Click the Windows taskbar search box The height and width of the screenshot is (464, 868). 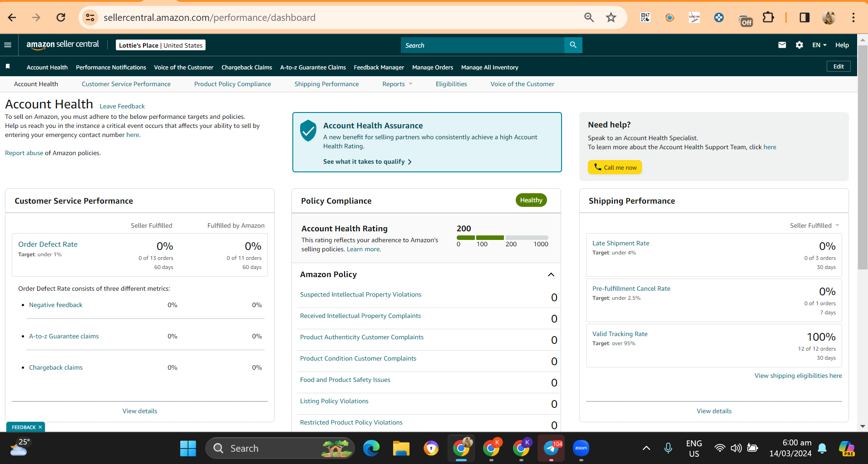280,449
